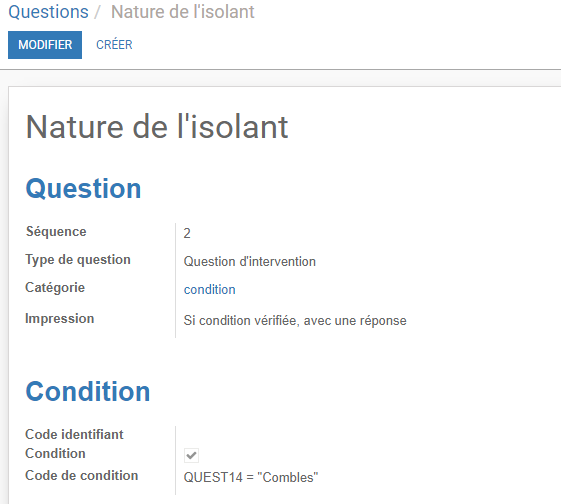
Task: Toggle the Condition checkbox
Action: (x=191, y=455)
